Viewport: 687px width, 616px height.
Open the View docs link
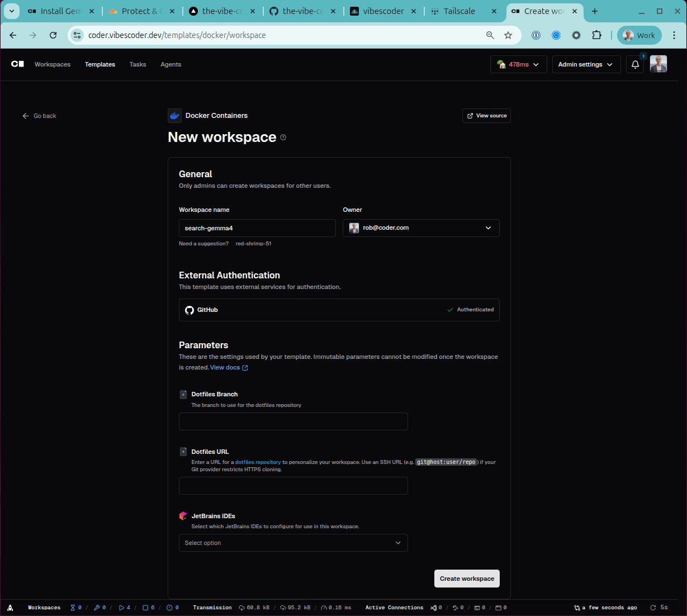[229, 368]
